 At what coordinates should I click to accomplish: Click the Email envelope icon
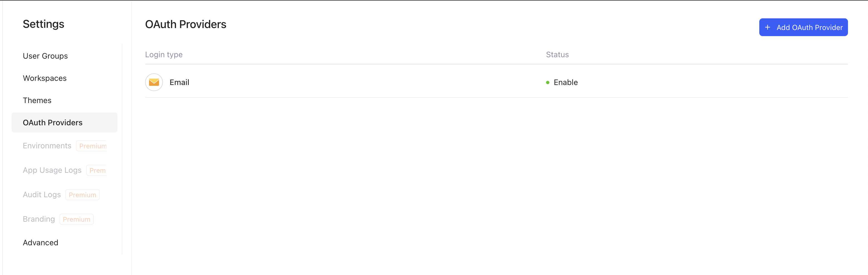(x=154, y=82)
